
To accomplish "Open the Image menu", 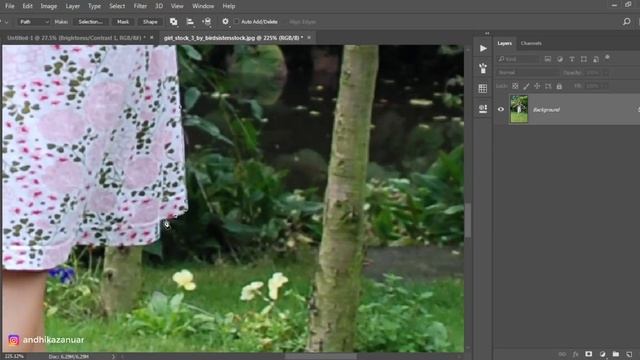I will (49, 6).
